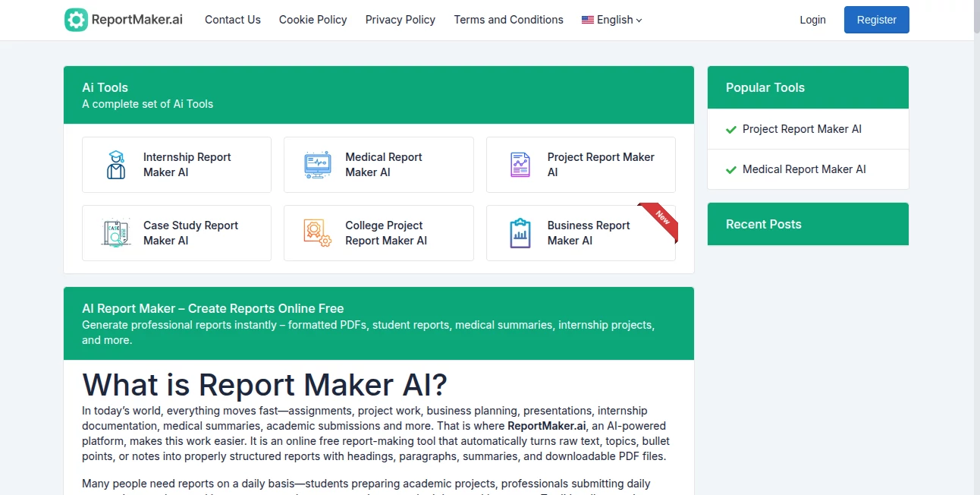Click the Login button
Screen dimensions: 980x495
coord(812,20)
